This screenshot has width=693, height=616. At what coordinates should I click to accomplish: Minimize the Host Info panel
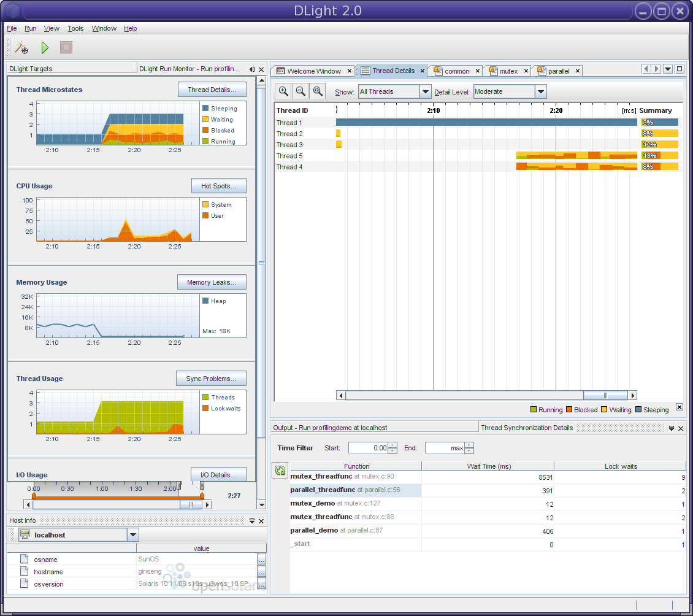click(252, 521)
